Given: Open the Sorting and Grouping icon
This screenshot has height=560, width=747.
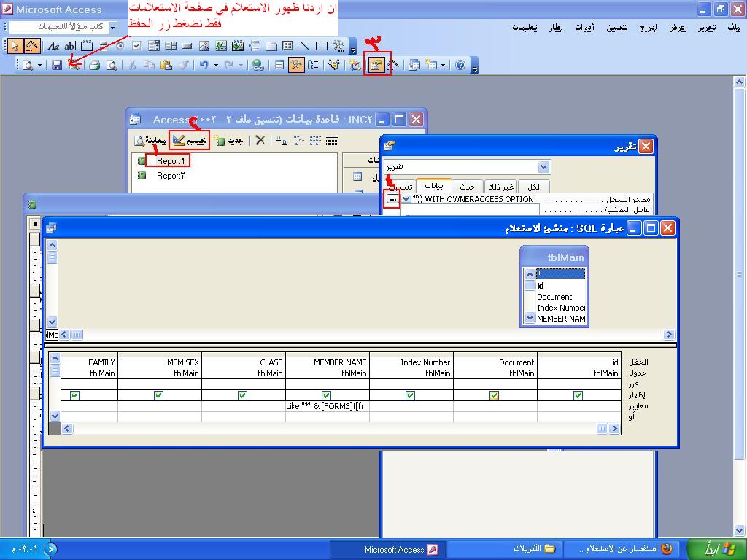Looking at the screenshot, I should click(x=314, y=65).
